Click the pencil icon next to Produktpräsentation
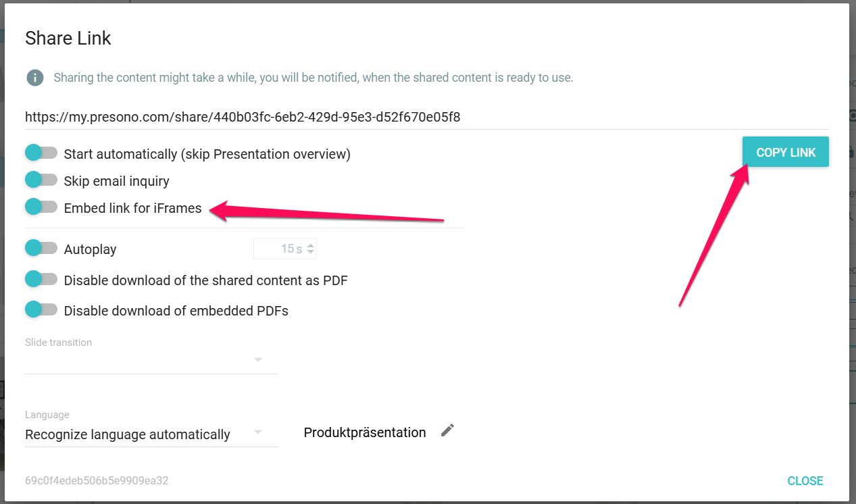Viewport: 856px width, 504px height. tap(447, 431)
